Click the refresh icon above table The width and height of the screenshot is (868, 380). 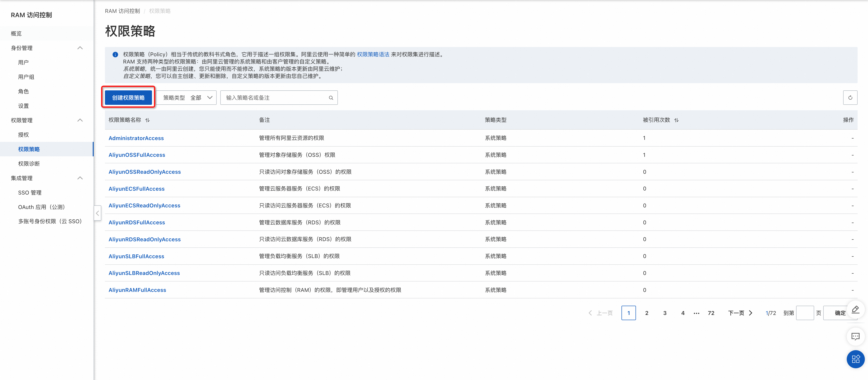850,98
